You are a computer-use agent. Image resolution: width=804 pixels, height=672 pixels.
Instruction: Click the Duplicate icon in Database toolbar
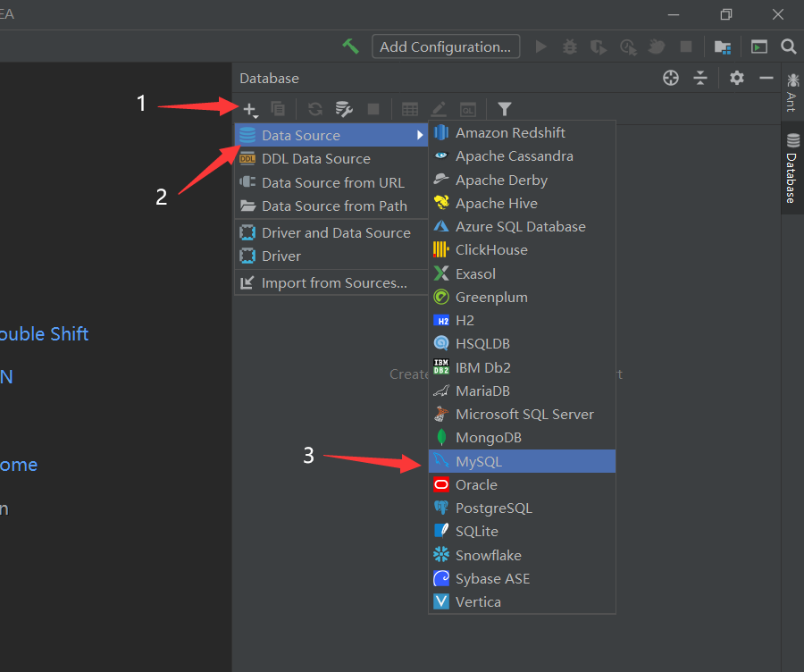[x=278, y=109]
